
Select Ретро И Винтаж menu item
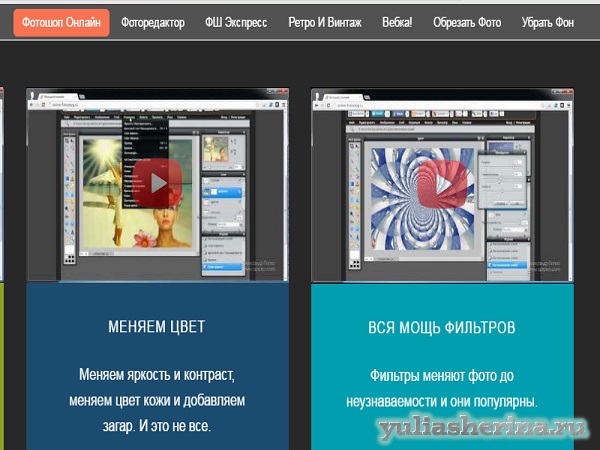coord(325,23)
